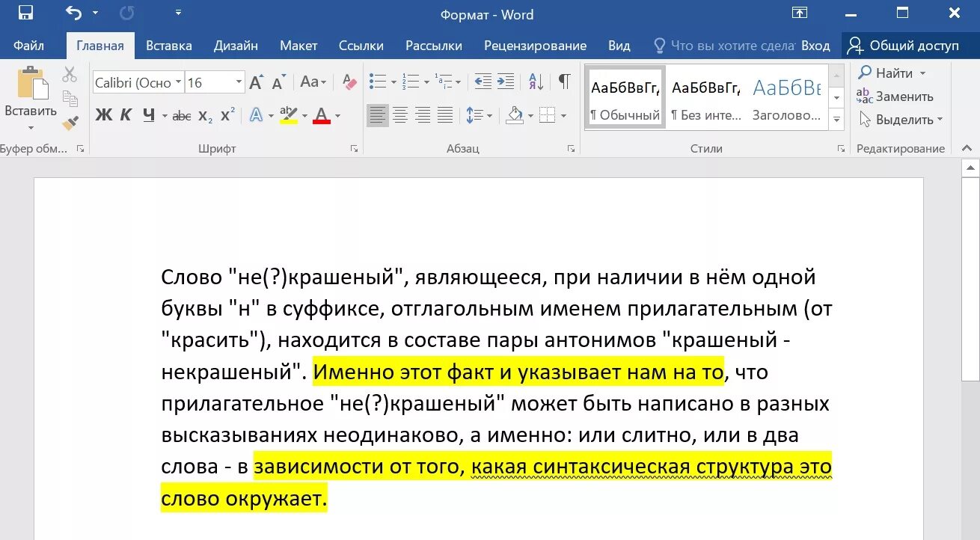Open text effects glowing A
This screenshot has height=540, width=980.
256,115
